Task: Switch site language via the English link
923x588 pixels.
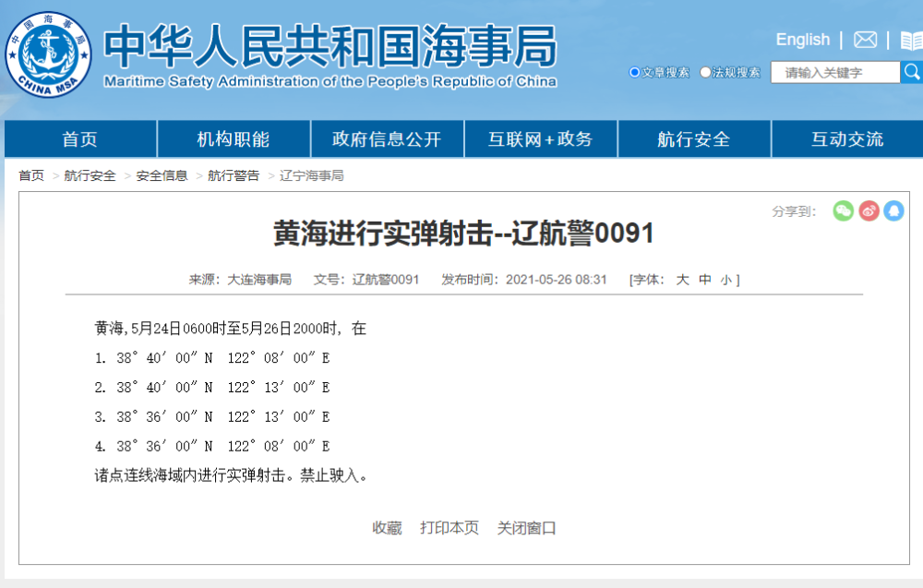Action: (802, 40)
